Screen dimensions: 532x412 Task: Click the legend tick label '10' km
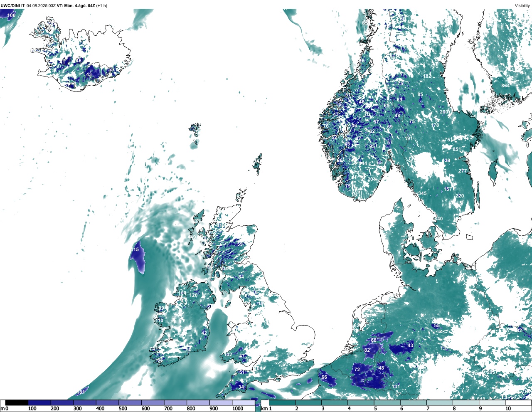coord(508,409)
